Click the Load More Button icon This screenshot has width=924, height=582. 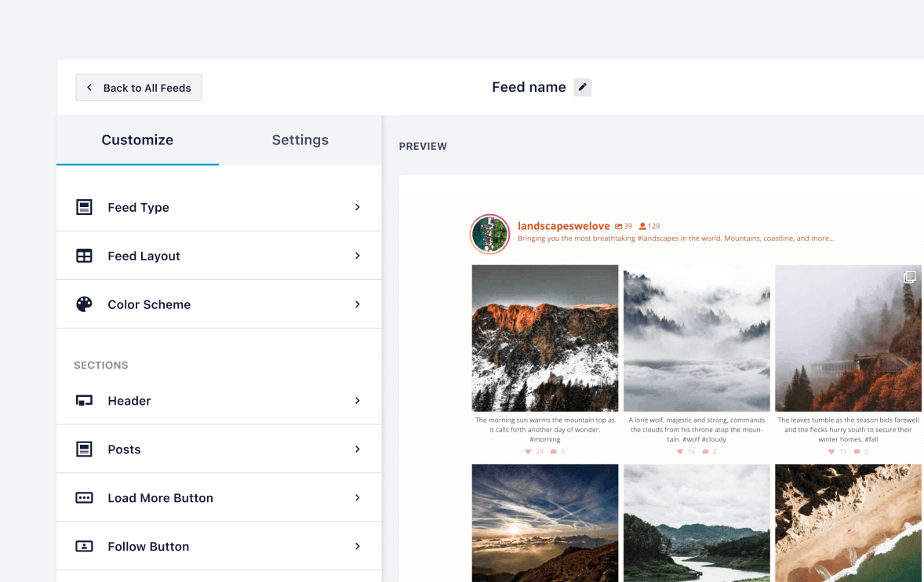click(84, 498)
